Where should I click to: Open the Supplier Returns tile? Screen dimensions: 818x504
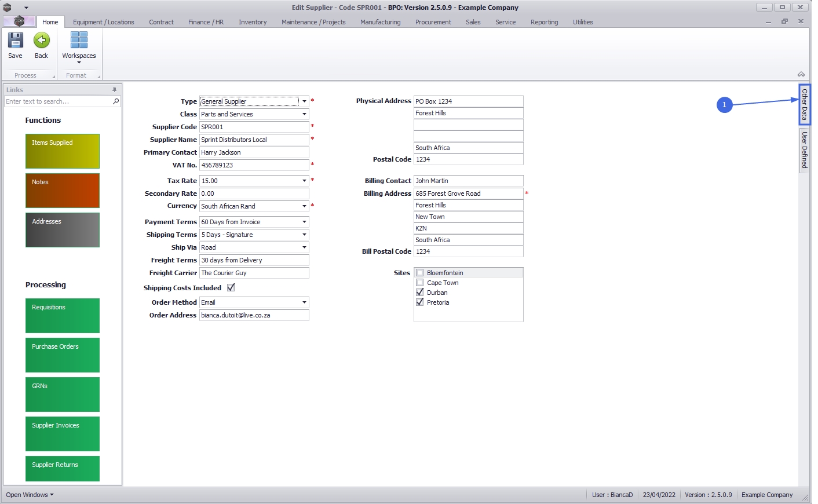pyautogui.click(x=63, y=469)
